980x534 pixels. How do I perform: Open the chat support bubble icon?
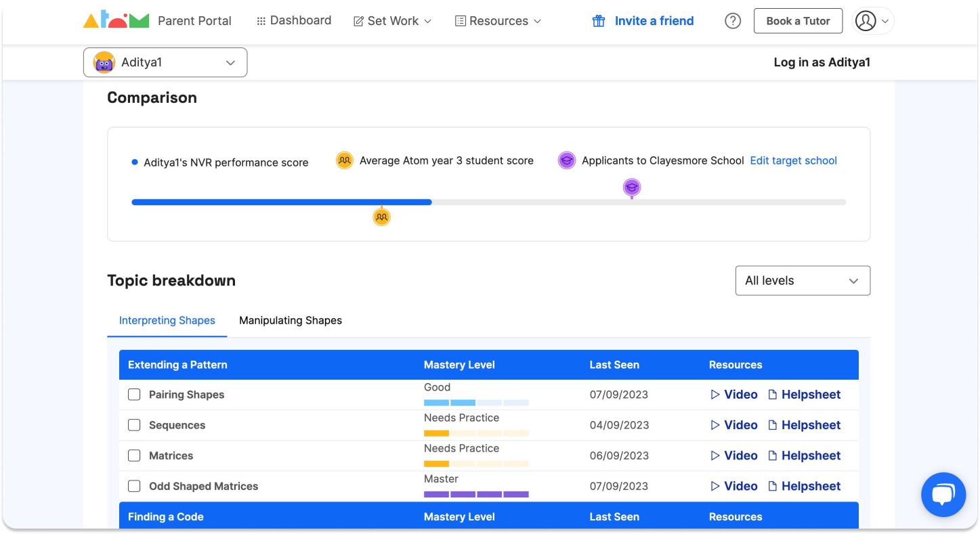tap(943, 494)
